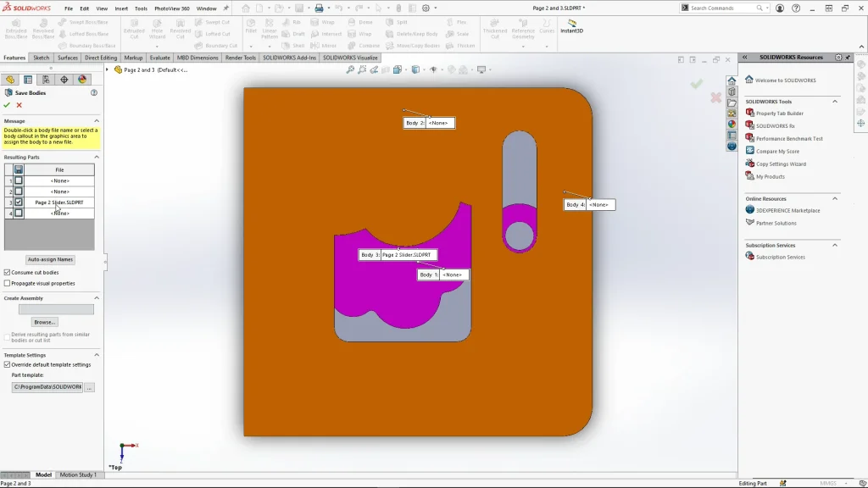Image resolution: width=868 pixels, height=488 pixels.
Task: Pin the SOLIDWORKS Resources panel
Action: (x=848, y=58)
